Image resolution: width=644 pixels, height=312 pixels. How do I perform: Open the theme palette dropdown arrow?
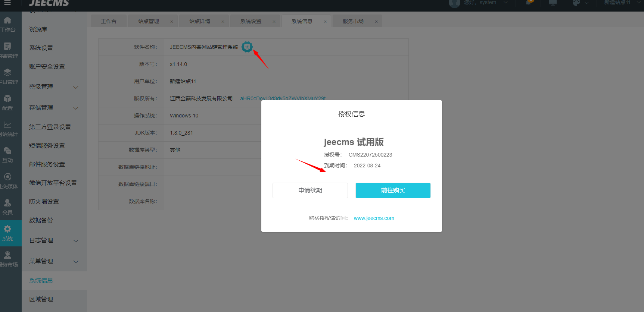tap(587, 3)
